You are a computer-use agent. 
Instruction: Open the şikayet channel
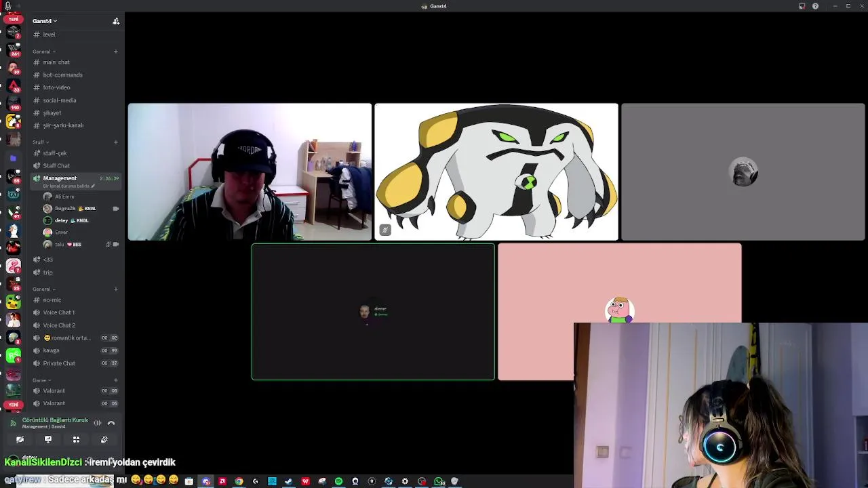coord(76,113)
